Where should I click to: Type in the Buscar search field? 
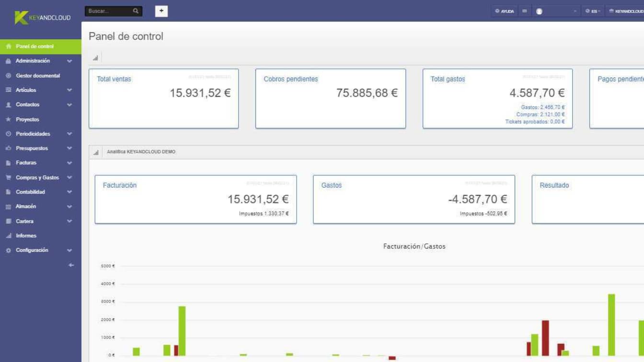coord(109,11)
